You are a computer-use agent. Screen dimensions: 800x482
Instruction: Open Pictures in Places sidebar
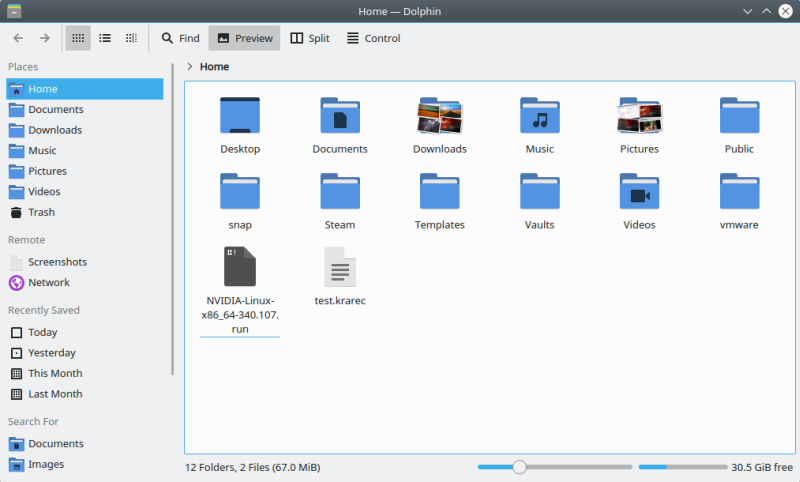(85, 171)
